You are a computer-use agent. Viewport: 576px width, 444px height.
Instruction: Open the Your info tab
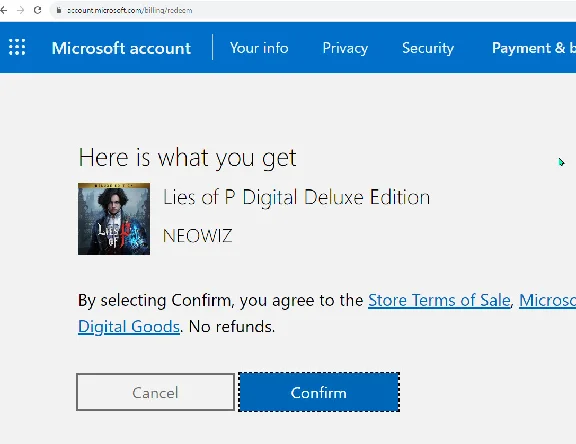coord(259,48)
